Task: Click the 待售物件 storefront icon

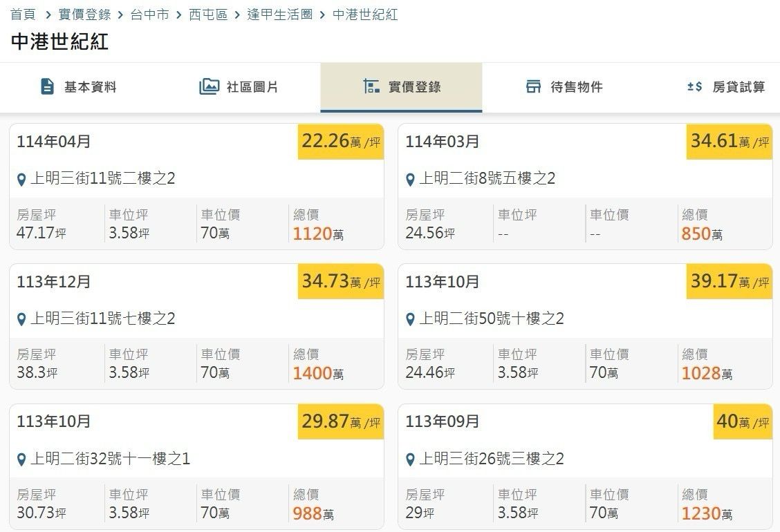Action: (533, 86)
